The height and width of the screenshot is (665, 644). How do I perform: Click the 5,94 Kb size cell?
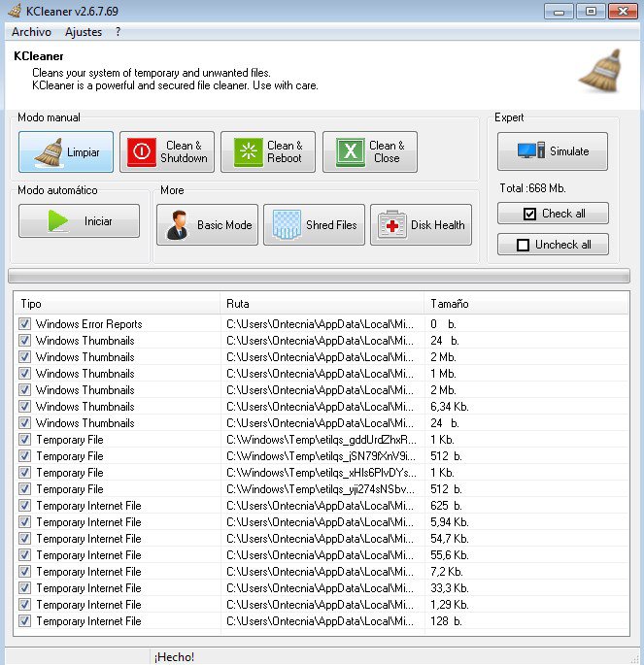click(450, 522)
